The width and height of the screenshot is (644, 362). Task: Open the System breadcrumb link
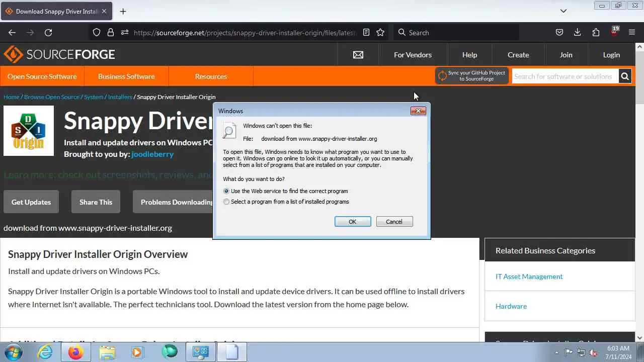click(x=94, y=97)
